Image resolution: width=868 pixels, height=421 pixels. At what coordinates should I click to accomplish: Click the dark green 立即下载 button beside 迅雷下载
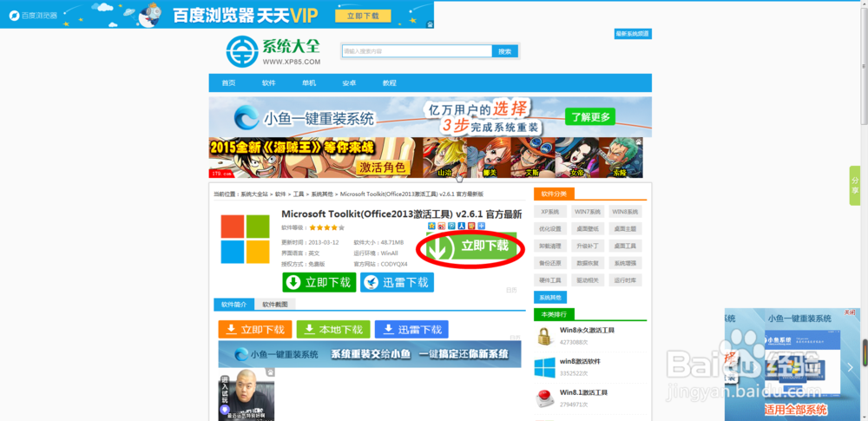[x=319, y=282]
